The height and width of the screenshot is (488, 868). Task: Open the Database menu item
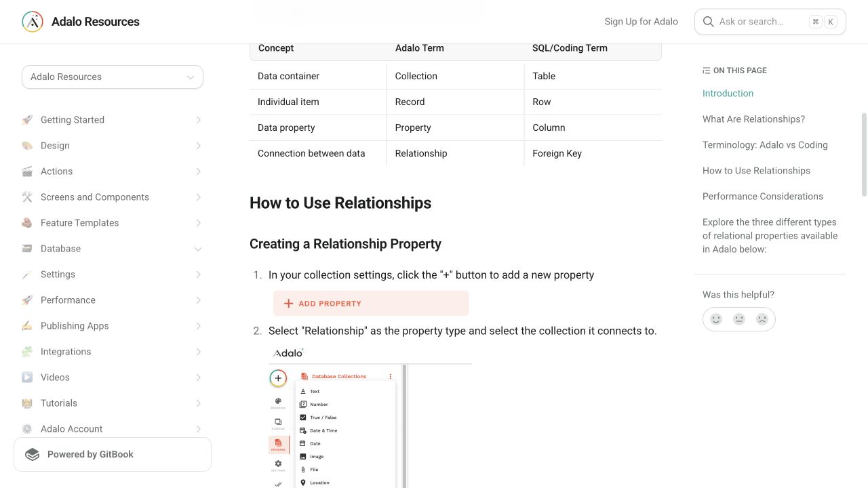pyautogui.click(x=113, y=249)
